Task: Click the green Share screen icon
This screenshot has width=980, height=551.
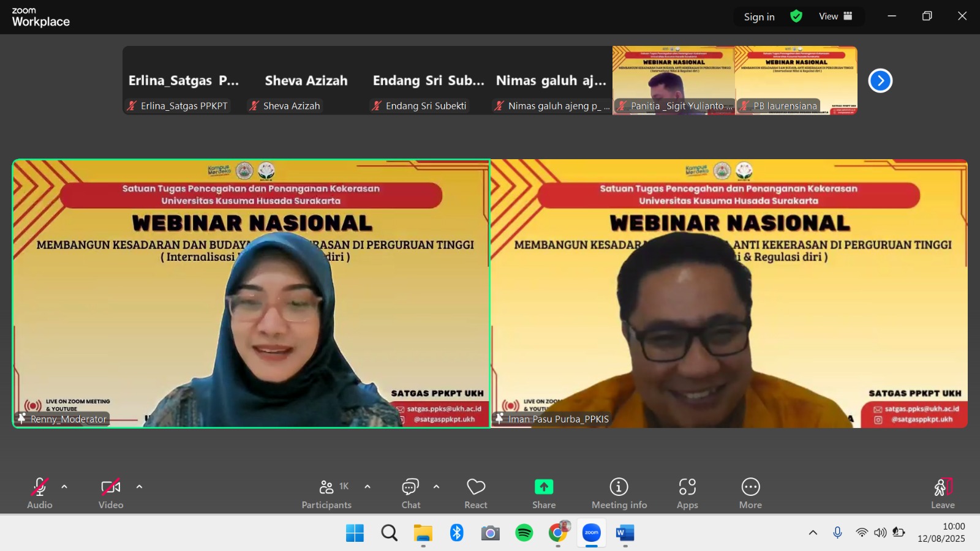Action: tap(544, 487)
